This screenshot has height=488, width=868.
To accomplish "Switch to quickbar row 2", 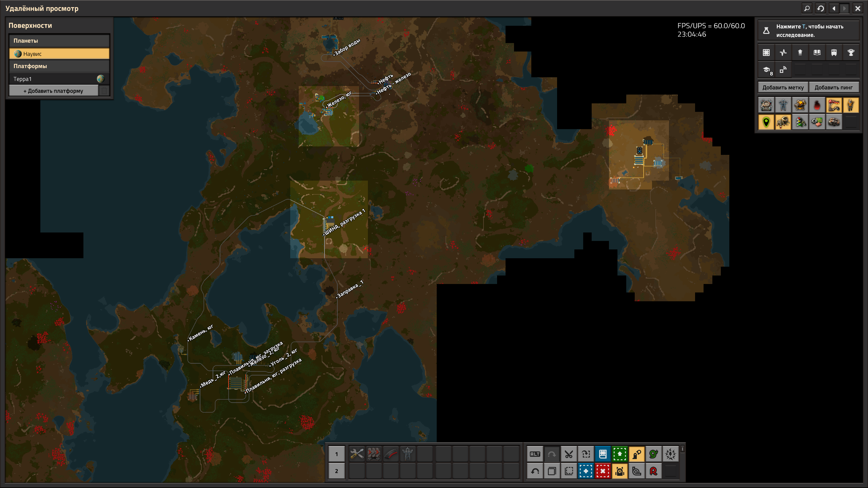I will pos(336,471).
